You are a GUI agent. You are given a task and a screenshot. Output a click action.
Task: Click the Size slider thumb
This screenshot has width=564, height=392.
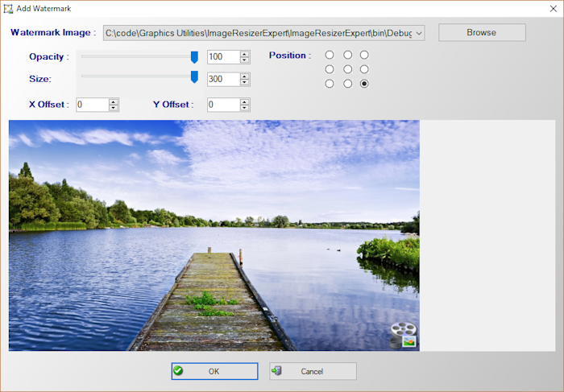point(194,77)
